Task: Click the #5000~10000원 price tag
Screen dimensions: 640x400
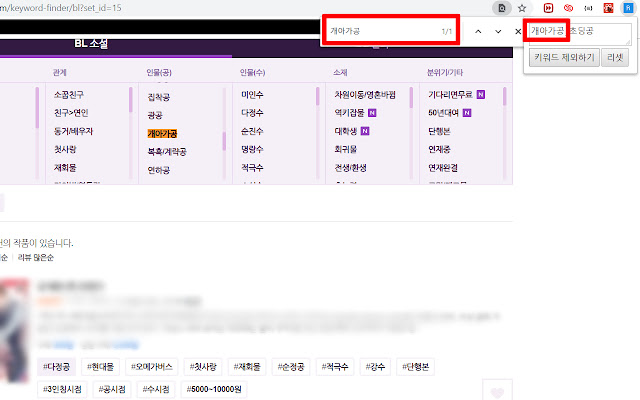Action: (214, 389)
